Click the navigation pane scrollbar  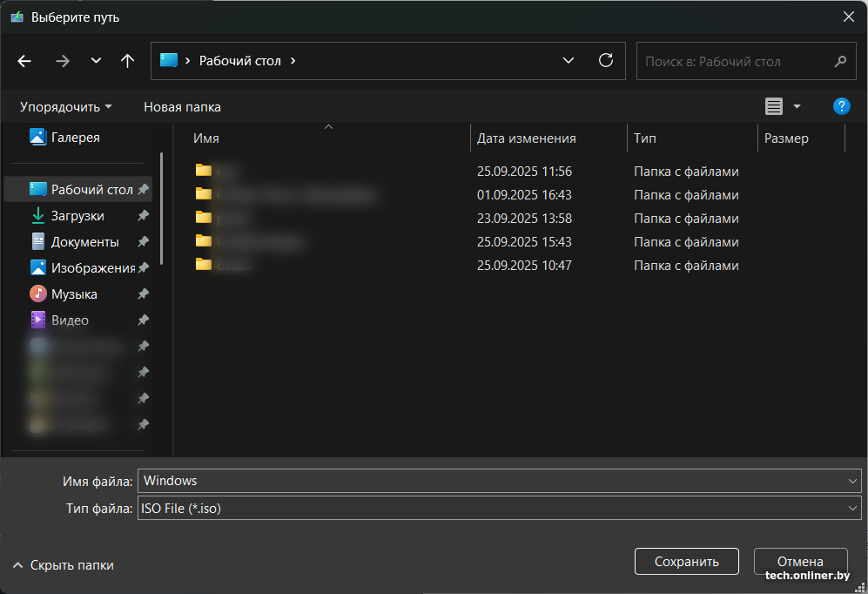tap(161, 209)
